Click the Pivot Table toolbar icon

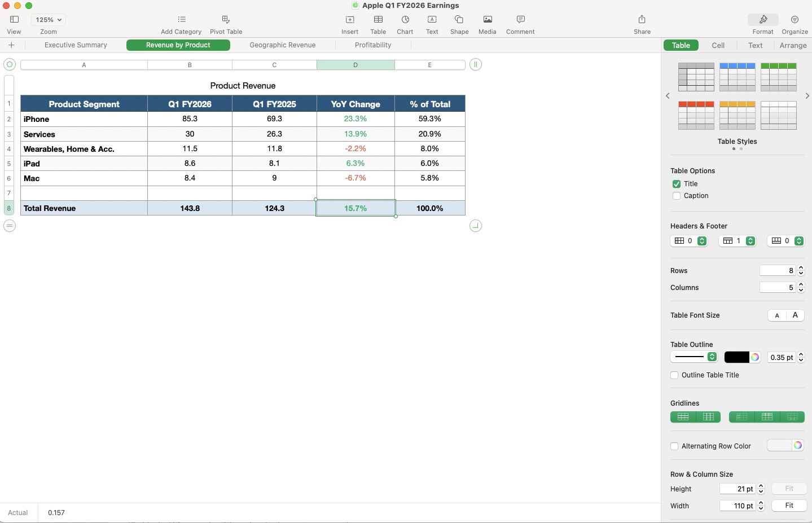226,20
